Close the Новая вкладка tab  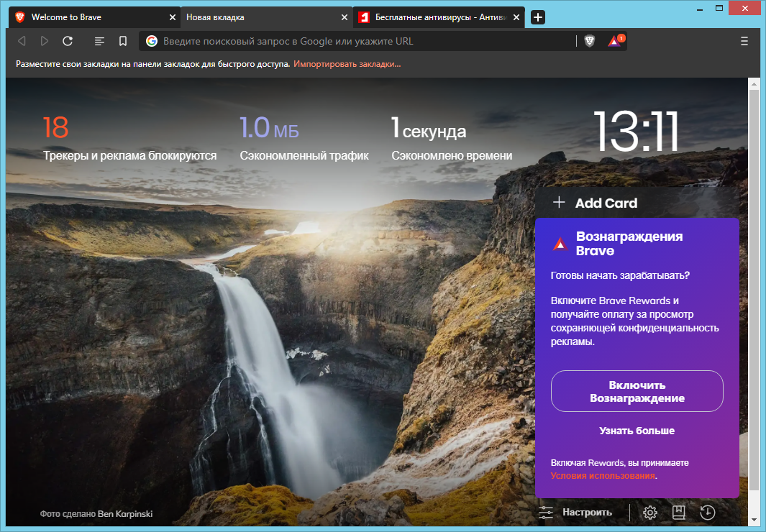click(x=345, y=17)
